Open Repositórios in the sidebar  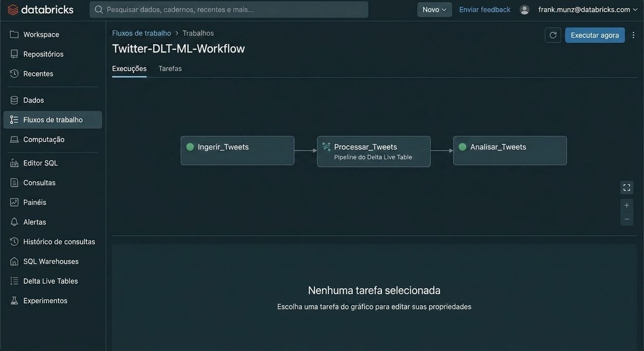pyautogui.click(x=52, y=54)
